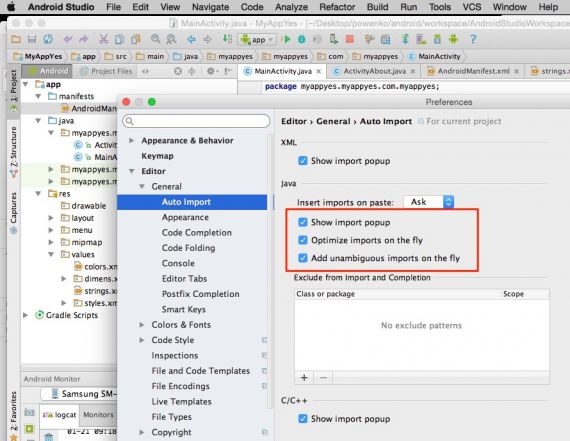Switch to AndroidManifest.xml editor tab

473,71
